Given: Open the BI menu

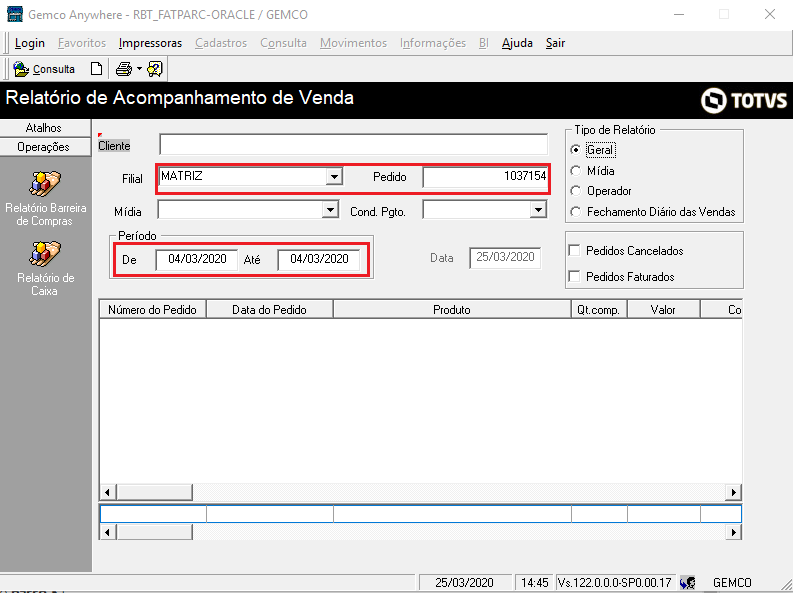Looking at the screenshot, I should tap(483, 43).
